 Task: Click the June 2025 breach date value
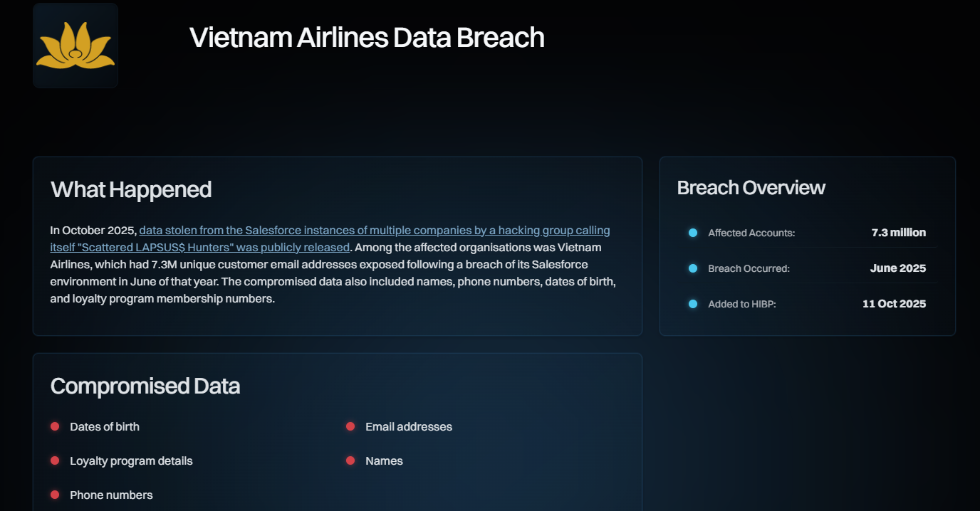pyautogui.click(x=897, y=268)
